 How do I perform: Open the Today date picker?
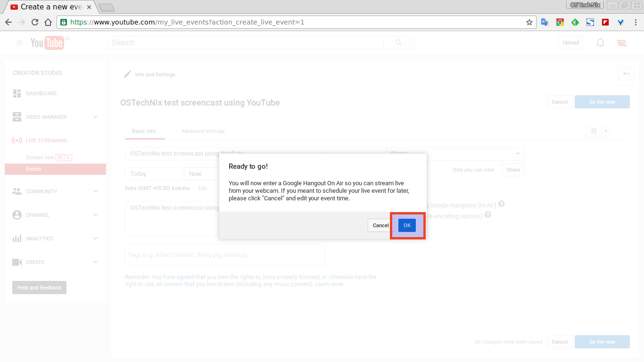click(154, 174)
